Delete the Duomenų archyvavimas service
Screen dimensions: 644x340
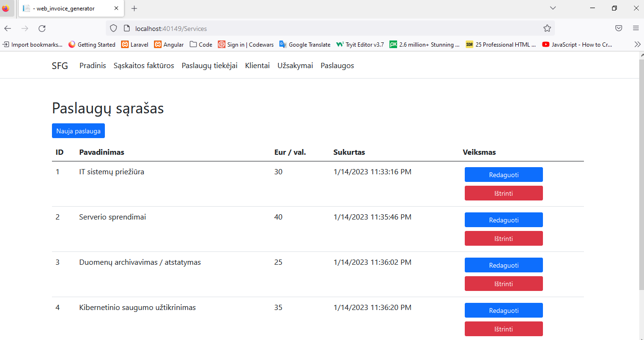click(503, 283)
